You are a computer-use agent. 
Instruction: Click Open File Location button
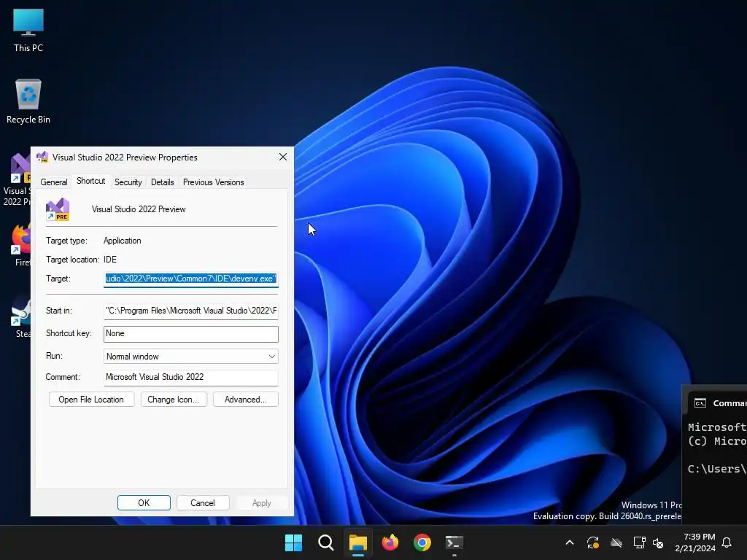91,400
